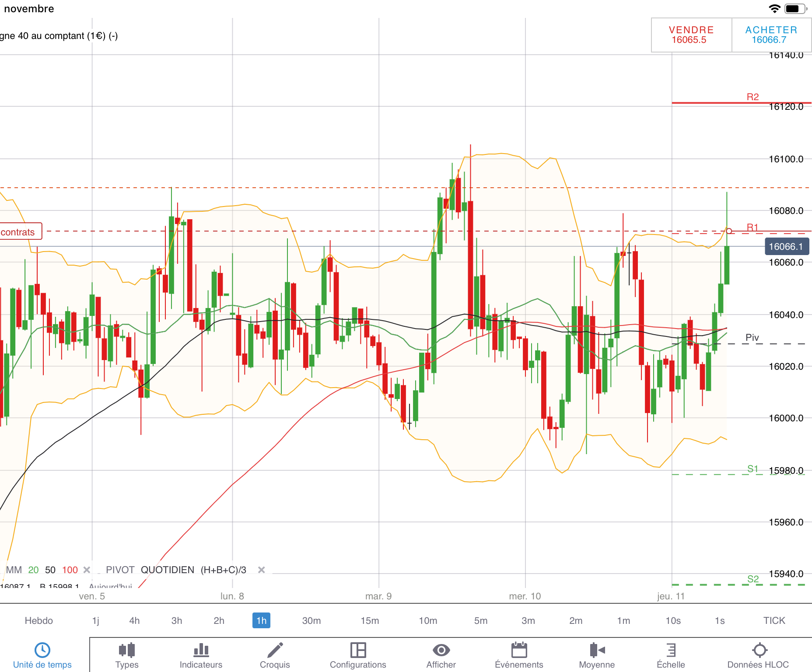Screen dimensions: 812x672
Task: Select the 4h timeframe
Action: point(134,620)
